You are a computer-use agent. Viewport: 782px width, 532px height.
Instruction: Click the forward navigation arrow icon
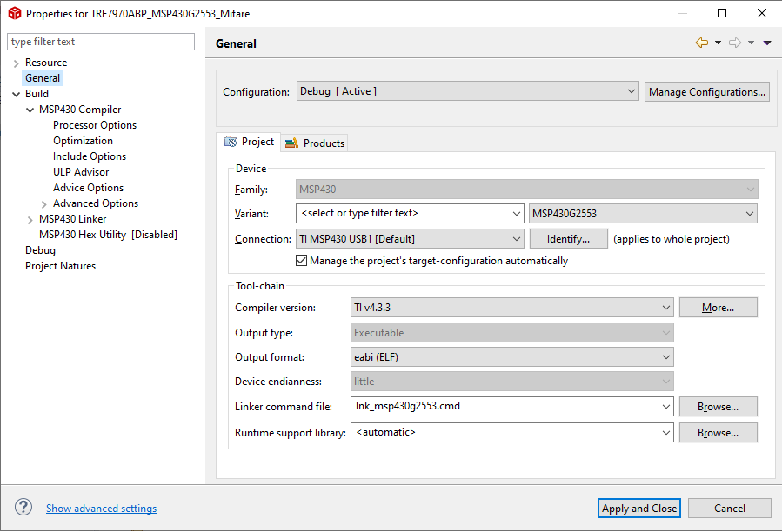(734, 43)
